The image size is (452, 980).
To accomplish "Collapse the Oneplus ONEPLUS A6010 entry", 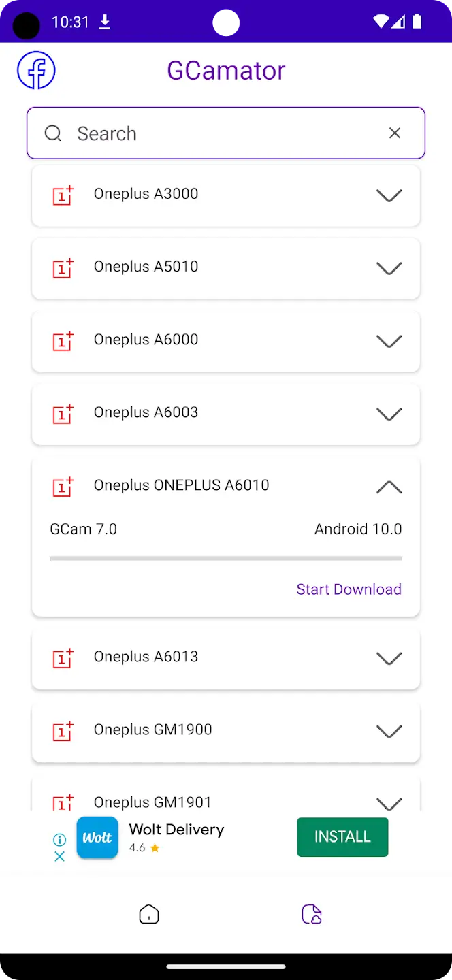I will 389,487.
